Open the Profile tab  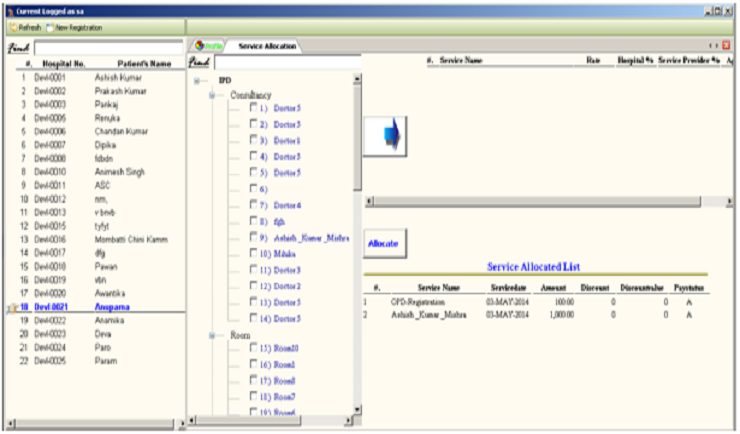tap(208, 46)
